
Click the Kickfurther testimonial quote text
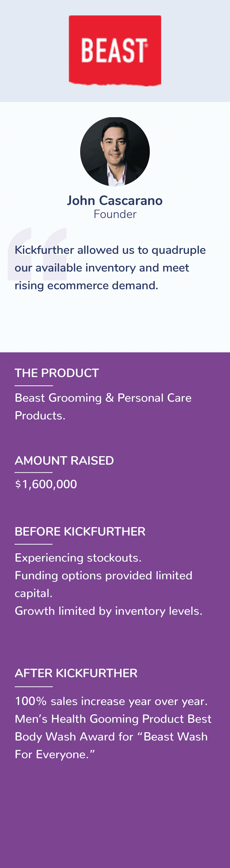click(x=110, y=268)
